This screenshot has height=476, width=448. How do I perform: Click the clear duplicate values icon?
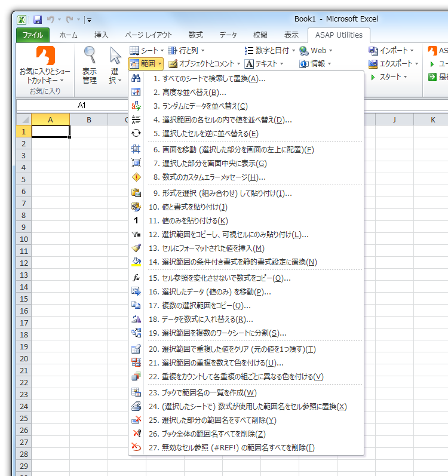click(136, 349)
